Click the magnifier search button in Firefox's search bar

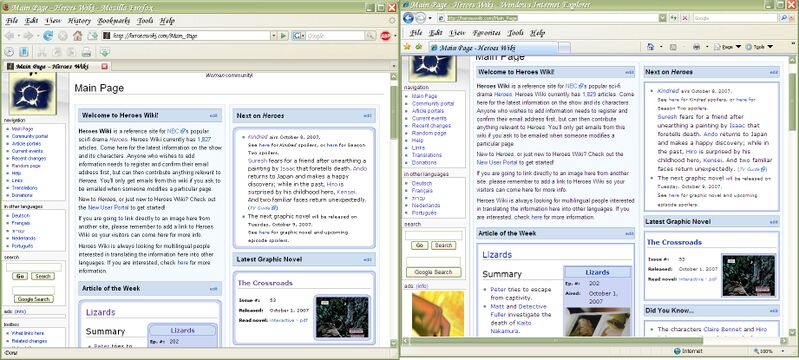370,36
